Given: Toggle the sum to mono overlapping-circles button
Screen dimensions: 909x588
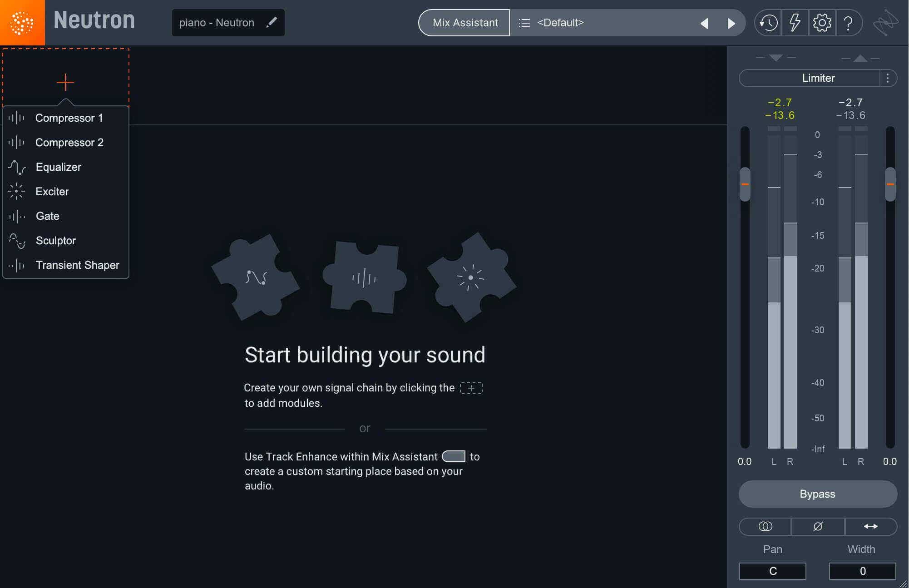Looking at the screenshot, I should pyautogui.click(x=765, y=526).
